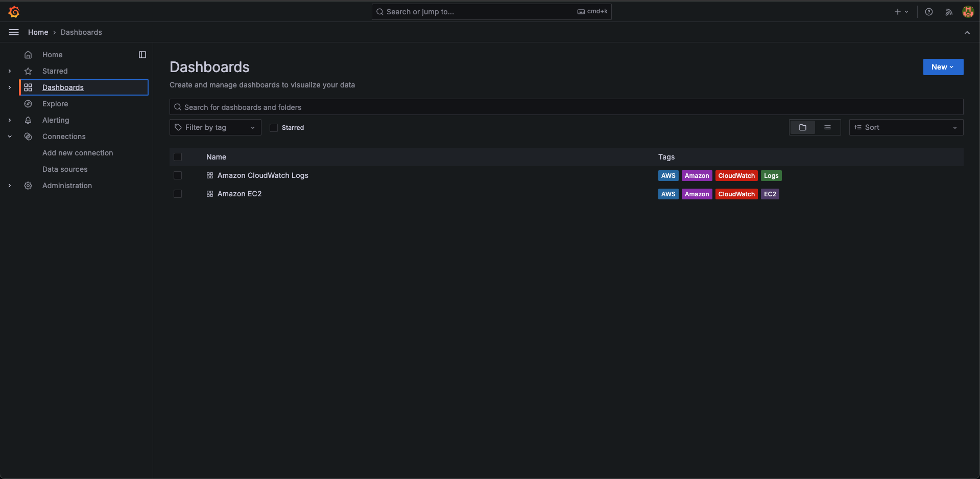Dock or undock the sidebar panel icon
Screen dimensions: 980x479
pyautogui.click(x=142, y=55)
